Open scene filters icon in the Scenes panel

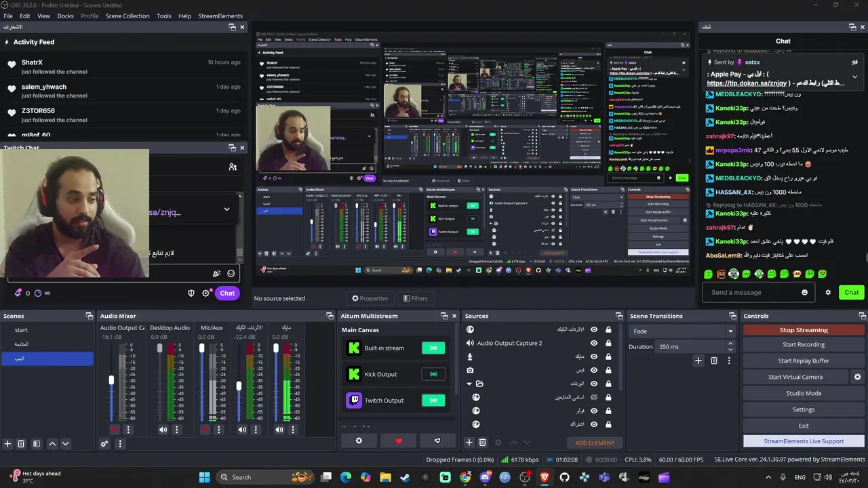click(x=37, y=444)
